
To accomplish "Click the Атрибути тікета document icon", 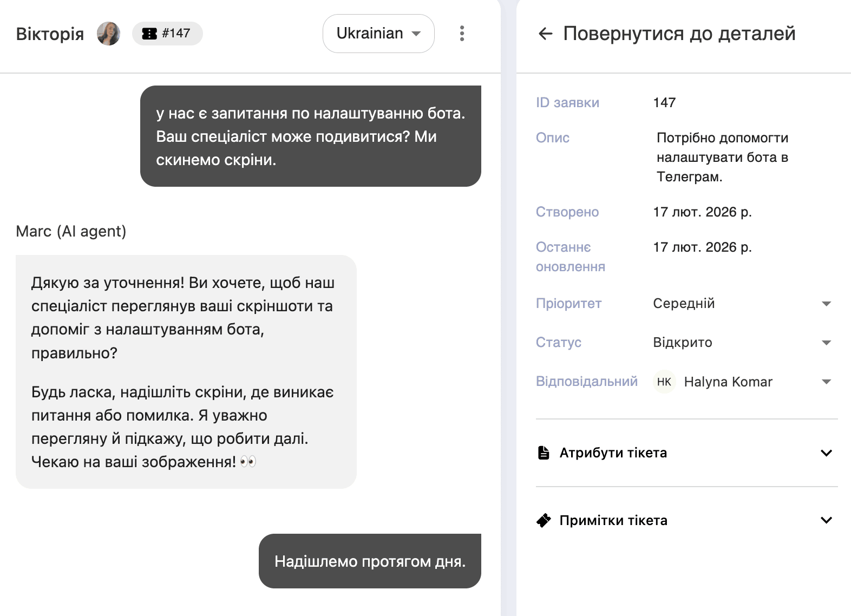I will (x=544, y=453).
